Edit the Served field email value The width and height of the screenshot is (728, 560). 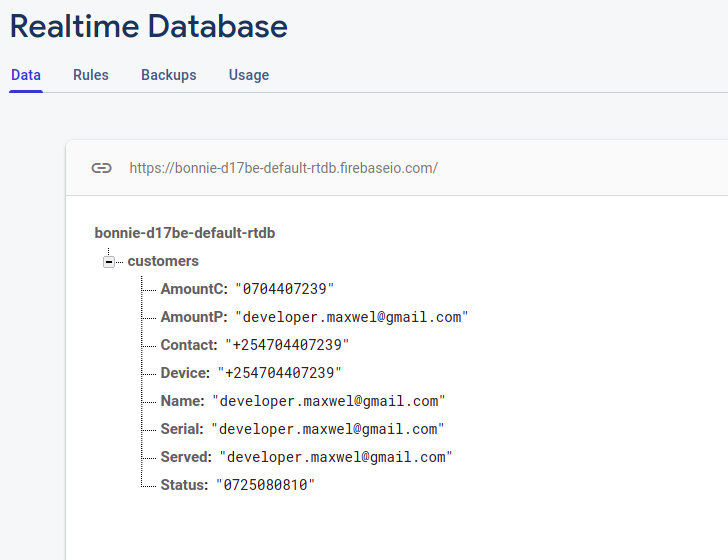(336, 457)
